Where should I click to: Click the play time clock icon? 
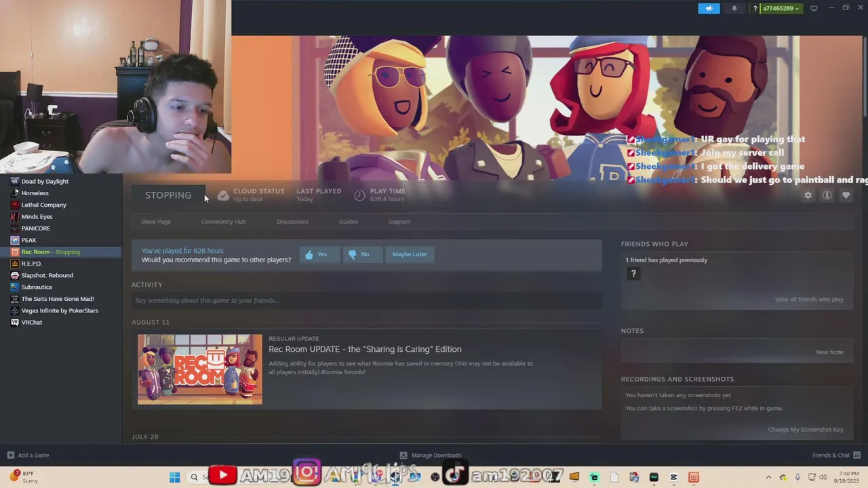[x=359, y=195]
